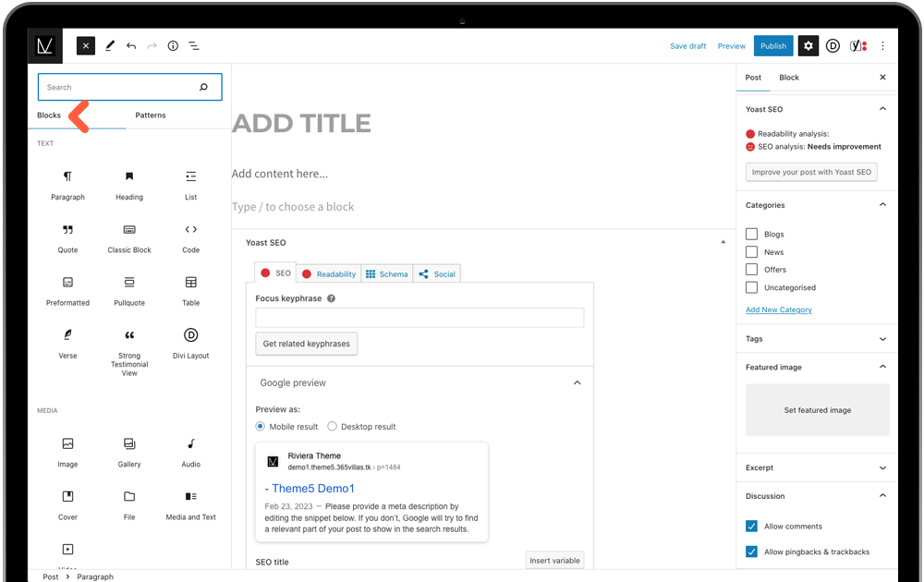Insert an Image block
This screenshot has width=924, height=582.
(x=67, y=453)
